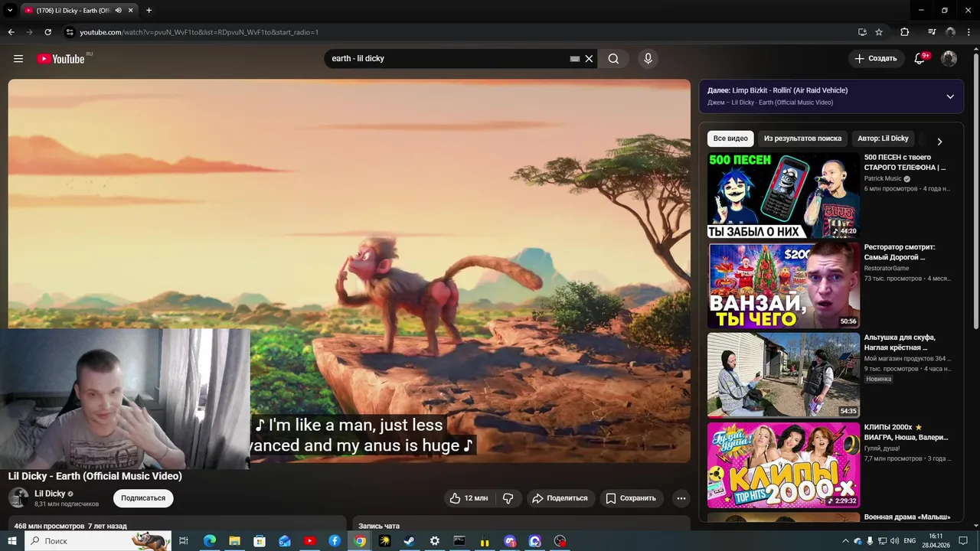Open Chrome media controls icon
This screenshot has height=551, width=980.
coord(932,32)
